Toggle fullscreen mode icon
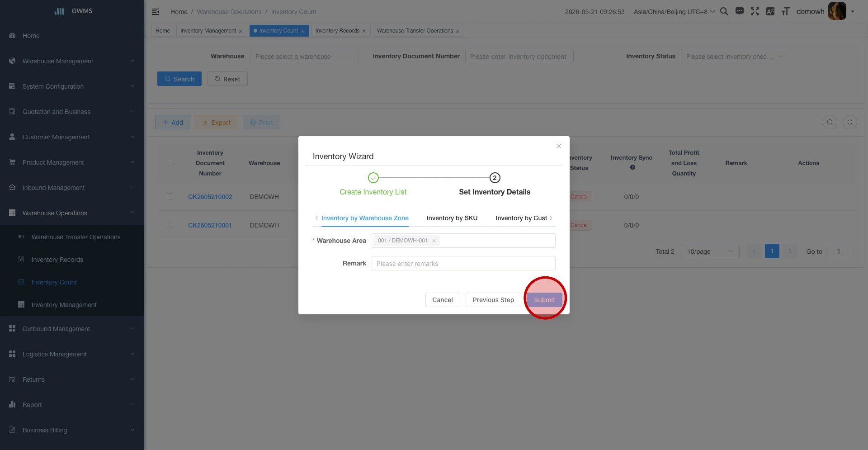 (755, 11)
